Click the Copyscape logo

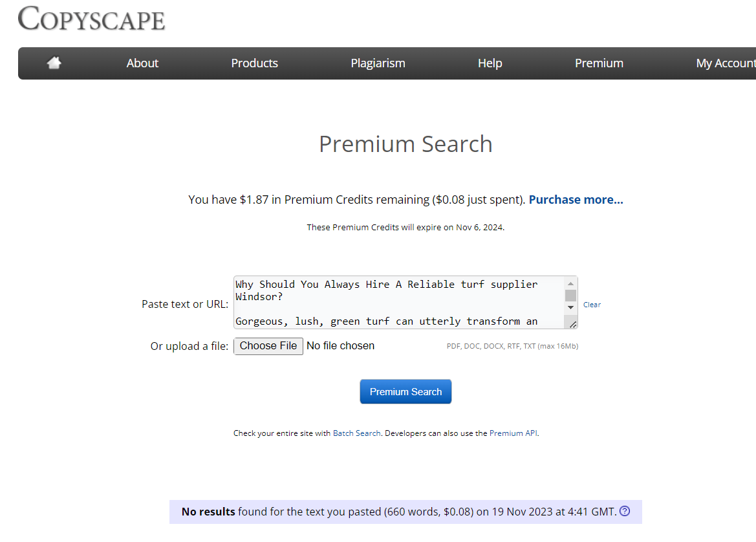point(92,19)
